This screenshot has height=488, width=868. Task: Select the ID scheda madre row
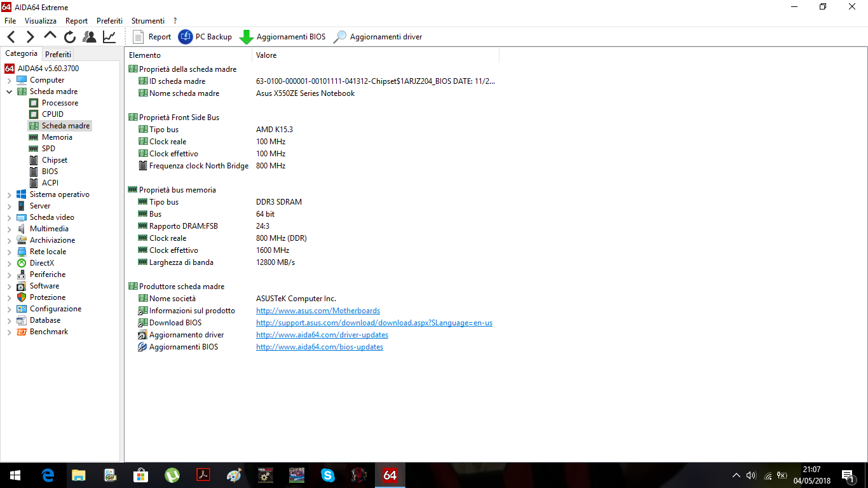(x=312, y=81)
